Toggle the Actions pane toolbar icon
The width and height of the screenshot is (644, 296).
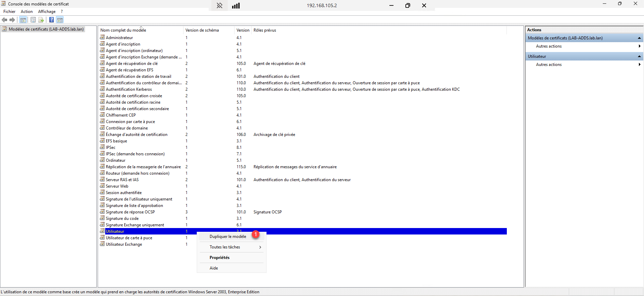pos(60,20)
